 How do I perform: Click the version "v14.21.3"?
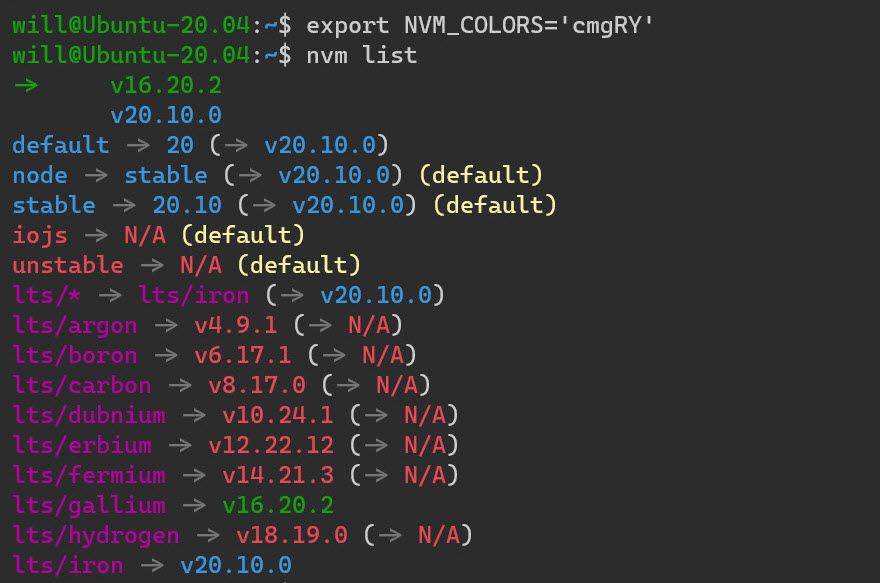278,476
